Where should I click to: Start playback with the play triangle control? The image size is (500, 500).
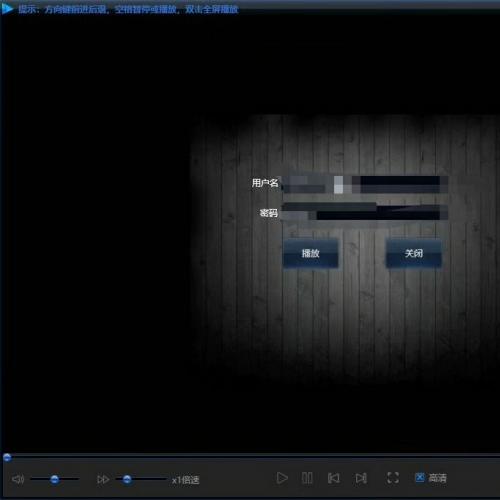[282, 478]
